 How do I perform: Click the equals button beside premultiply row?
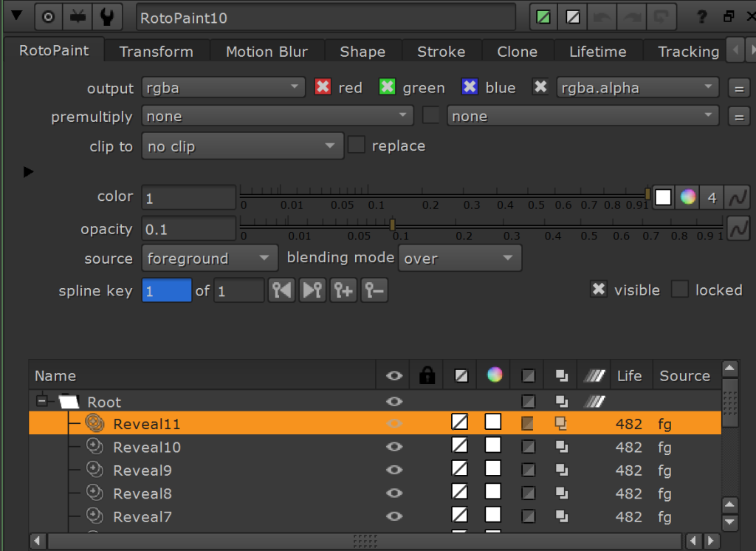(738, 117)
